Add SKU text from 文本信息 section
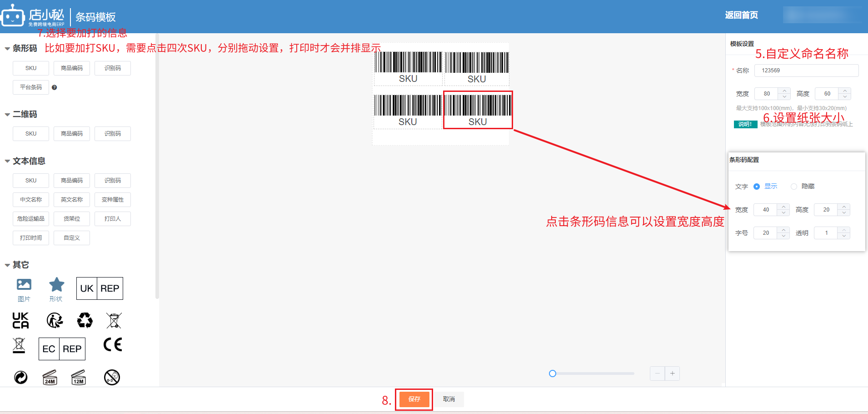This screenshot has height=414, width=868. click(31, 181)
